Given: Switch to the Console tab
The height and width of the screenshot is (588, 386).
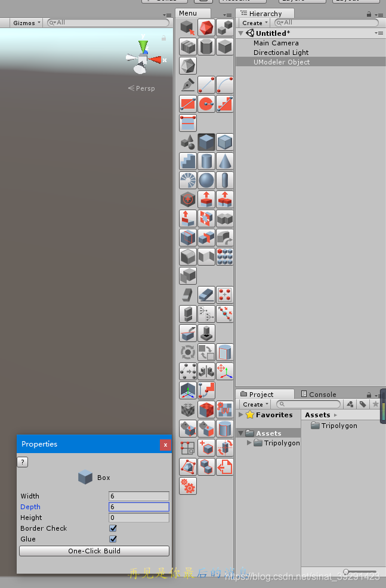Looking at the screenshot, I should point(319,395).
